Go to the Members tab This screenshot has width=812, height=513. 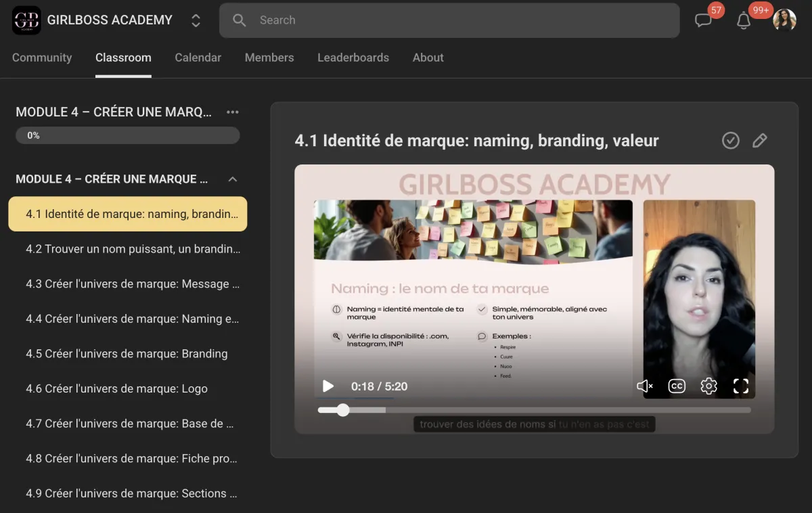[269, 58]
